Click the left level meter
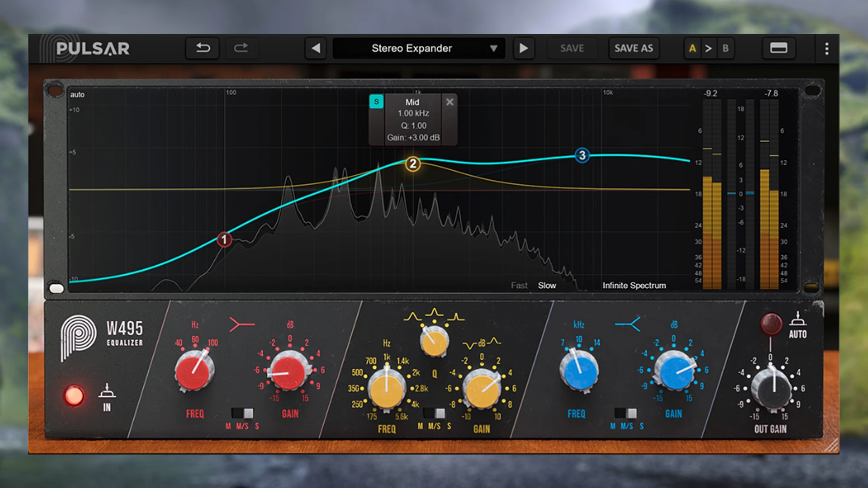Viewport: 868px width, 488px height. pos(712,194)
